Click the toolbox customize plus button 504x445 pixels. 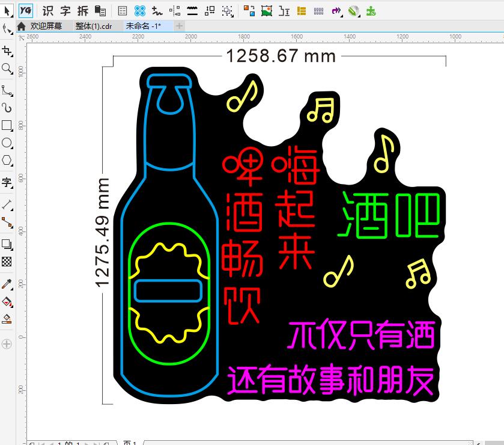(x=7, y=344)
